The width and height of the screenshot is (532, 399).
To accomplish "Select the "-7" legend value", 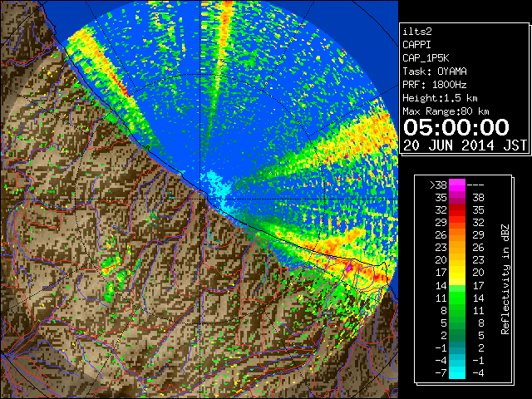I will click(441, 372).
